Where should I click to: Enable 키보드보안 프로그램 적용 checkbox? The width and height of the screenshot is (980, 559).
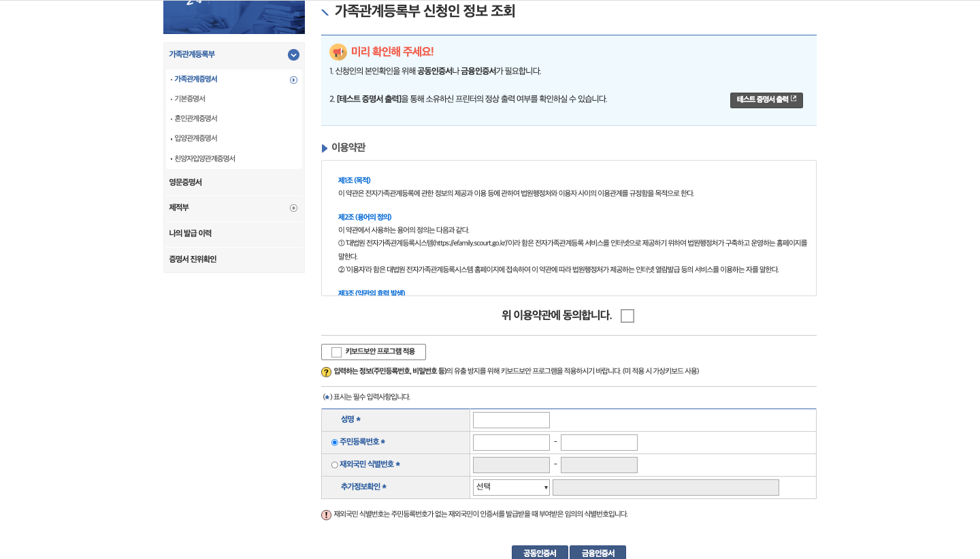336,352
